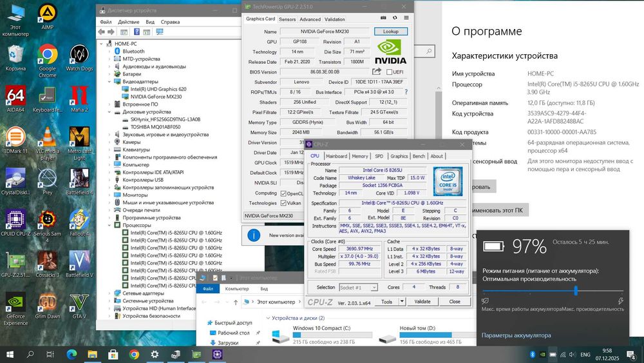
Task: Open Microsoft Edge from the taskbar
Action: pyautogui.click(x=72, y=354)
